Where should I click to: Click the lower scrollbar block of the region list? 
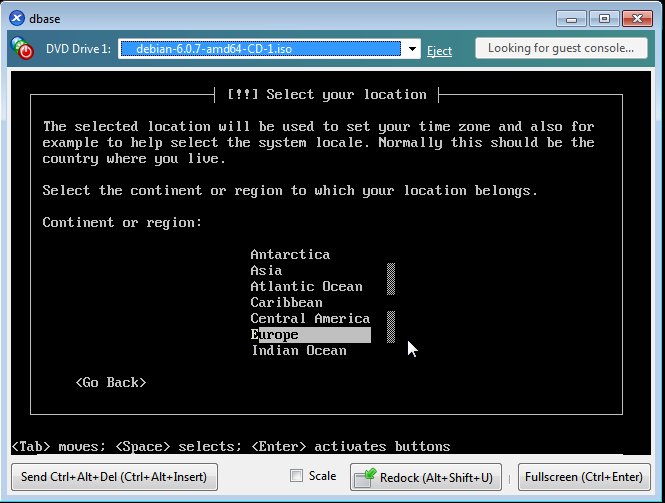pyautogui.click(x=391, y=327)
